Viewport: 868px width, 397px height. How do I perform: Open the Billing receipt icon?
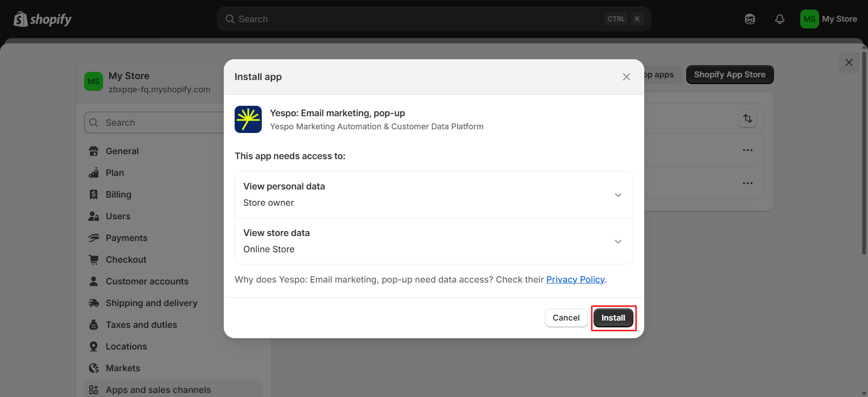coord(94,194)
